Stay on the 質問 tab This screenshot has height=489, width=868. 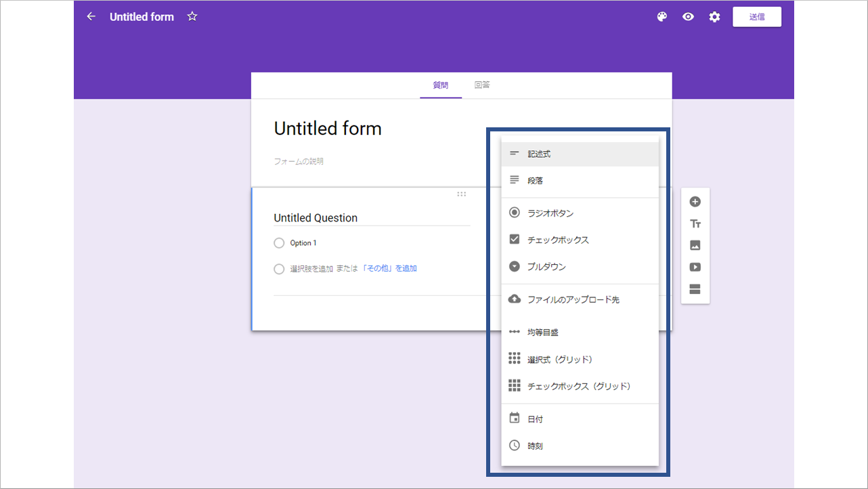tap(441, 85)
